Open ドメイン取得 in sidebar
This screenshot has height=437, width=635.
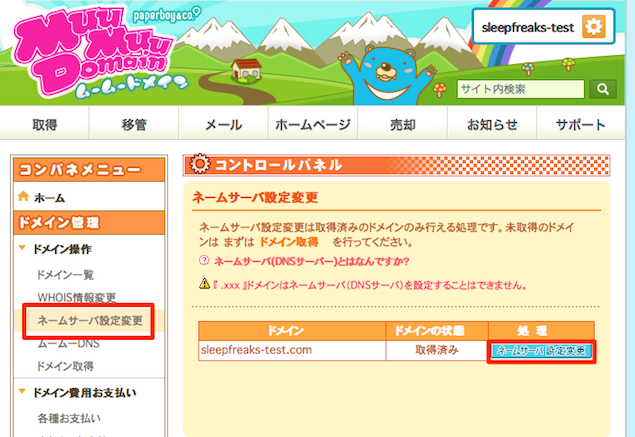coord(65,366)
